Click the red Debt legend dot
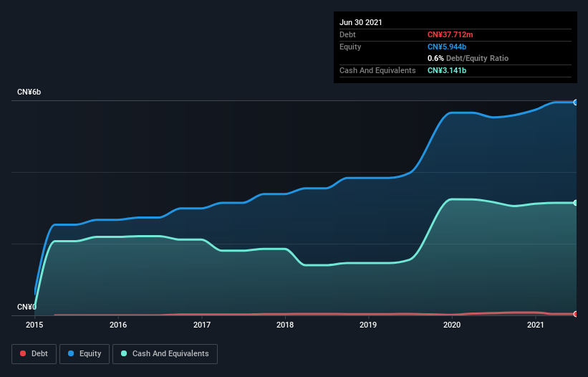This screenshot has height=377, width=588. [23, 353]
